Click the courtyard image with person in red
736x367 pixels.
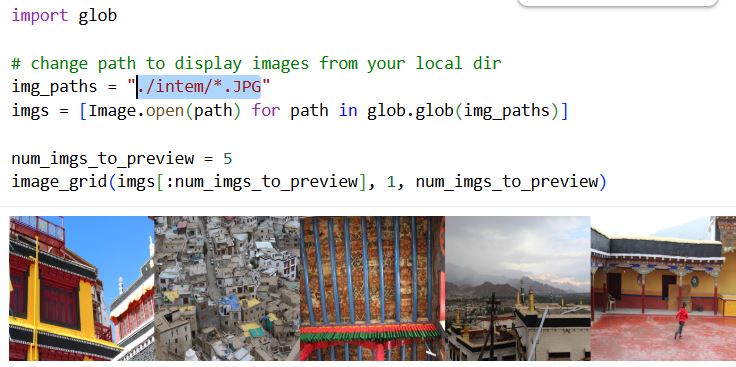[663, 288]
